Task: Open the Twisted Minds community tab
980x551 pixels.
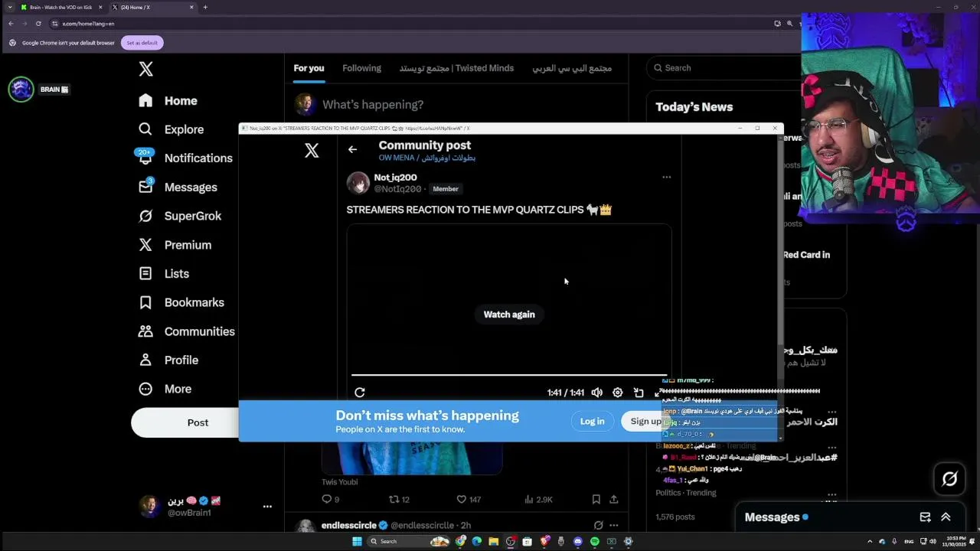Action: point(456,68)
